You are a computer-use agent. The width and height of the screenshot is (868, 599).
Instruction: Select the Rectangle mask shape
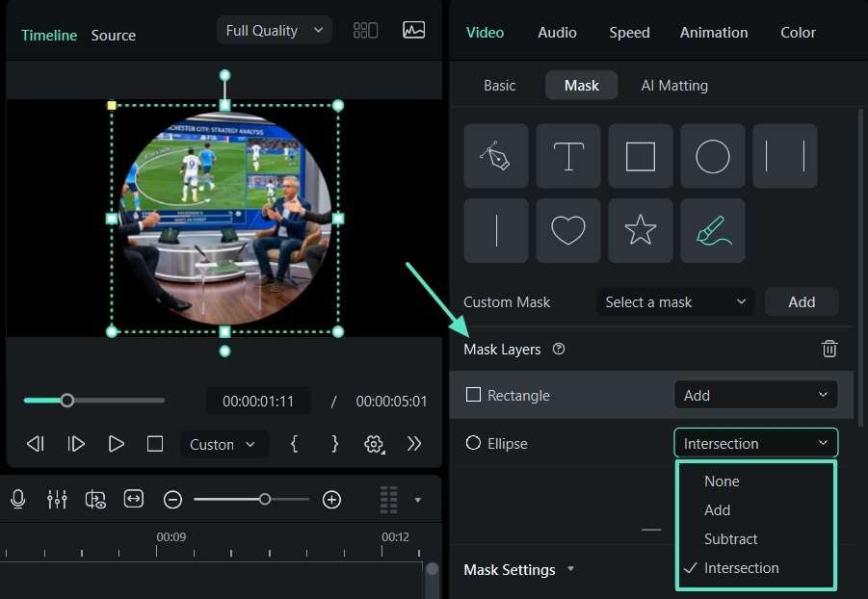(641, 156)
